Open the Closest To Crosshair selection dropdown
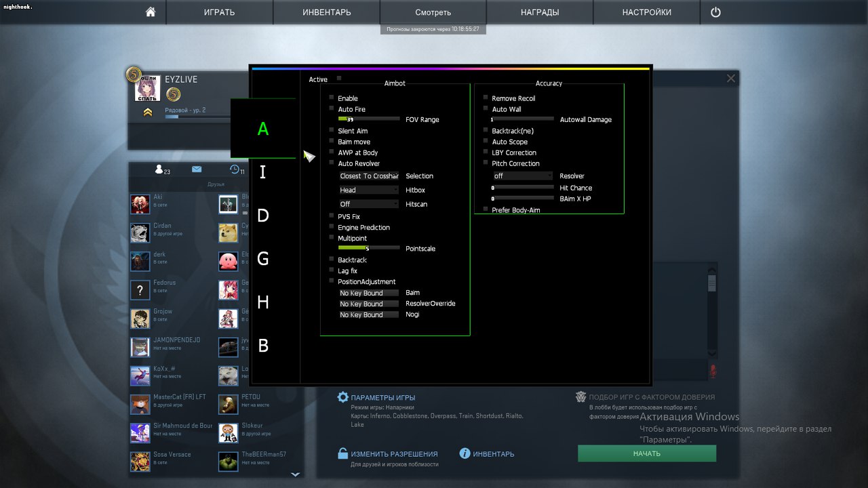868x488 pixels. click(369, 176)
